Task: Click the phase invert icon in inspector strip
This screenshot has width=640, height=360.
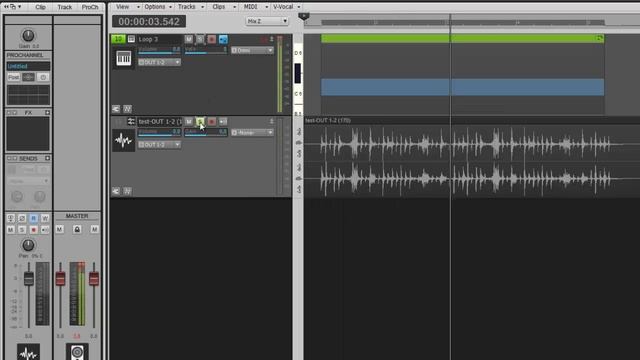Action: pyautogui.click(x=22, y=218)
